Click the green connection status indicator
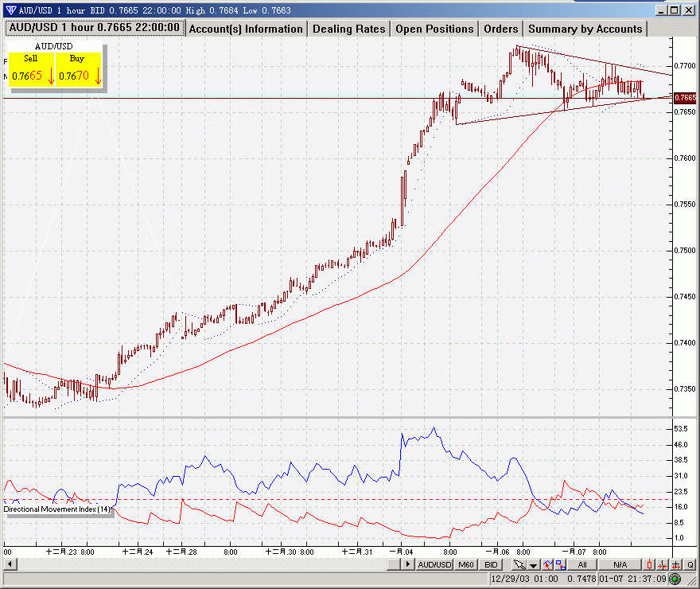The image size is (700, 589). pos(675,579)
